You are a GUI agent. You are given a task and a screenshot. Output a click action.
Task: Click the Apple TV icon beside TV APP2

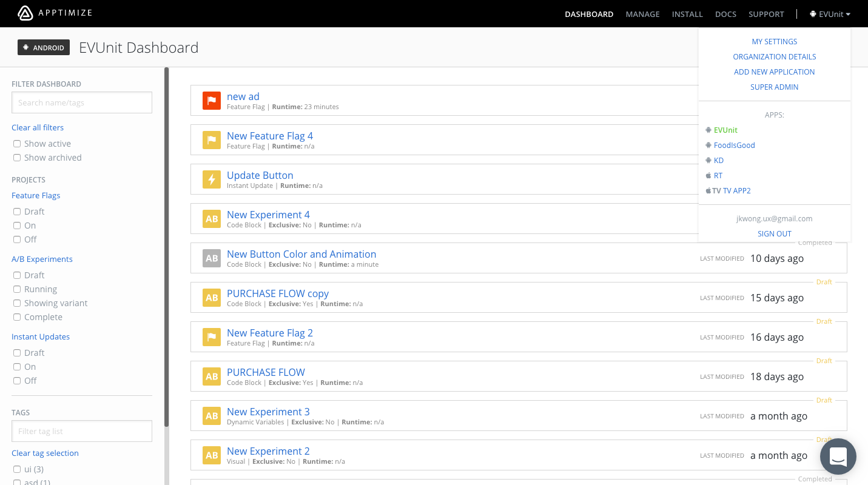tap(713, 190)
